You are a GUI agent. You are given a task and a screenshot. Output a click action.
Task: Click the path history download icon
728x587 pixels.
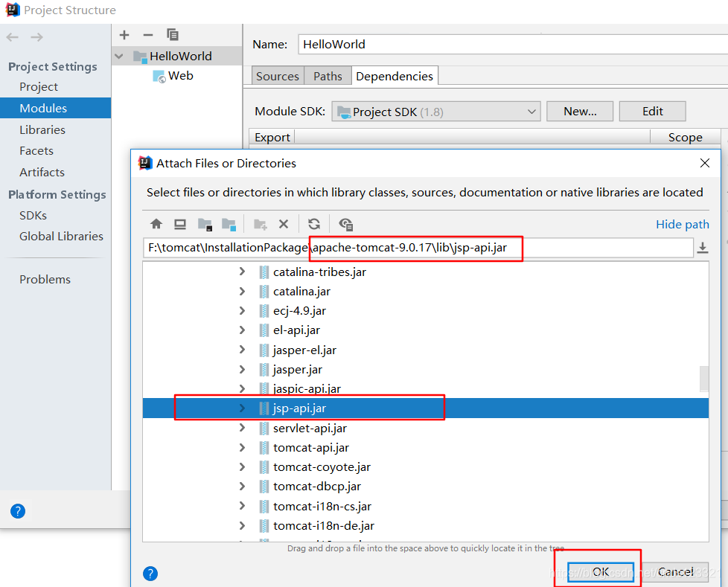(703, 248)
